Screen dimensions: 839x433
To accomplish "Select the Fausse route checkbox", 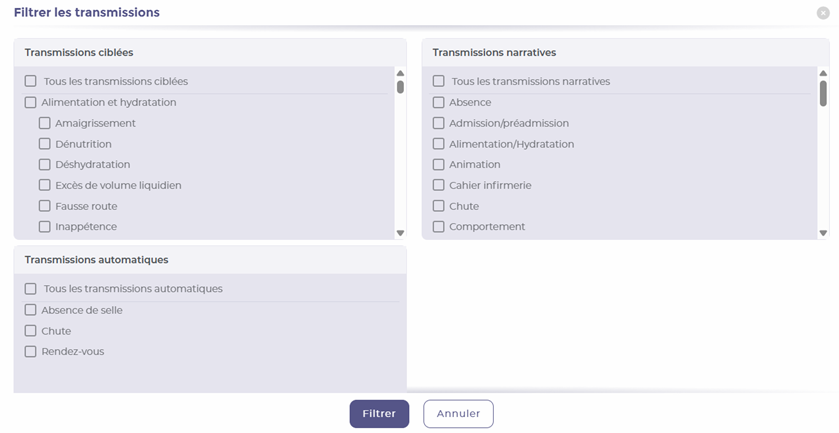I will tap(44, 206).
